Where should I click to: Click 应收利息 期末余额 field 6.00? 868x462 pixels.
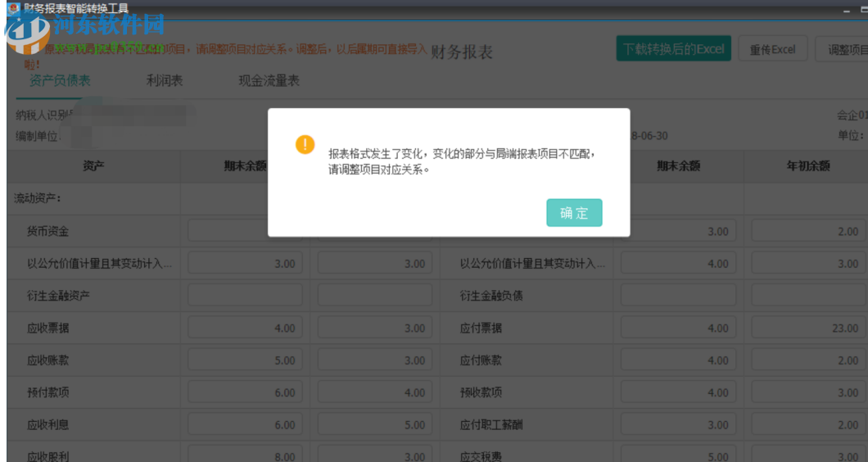(245, 423)
